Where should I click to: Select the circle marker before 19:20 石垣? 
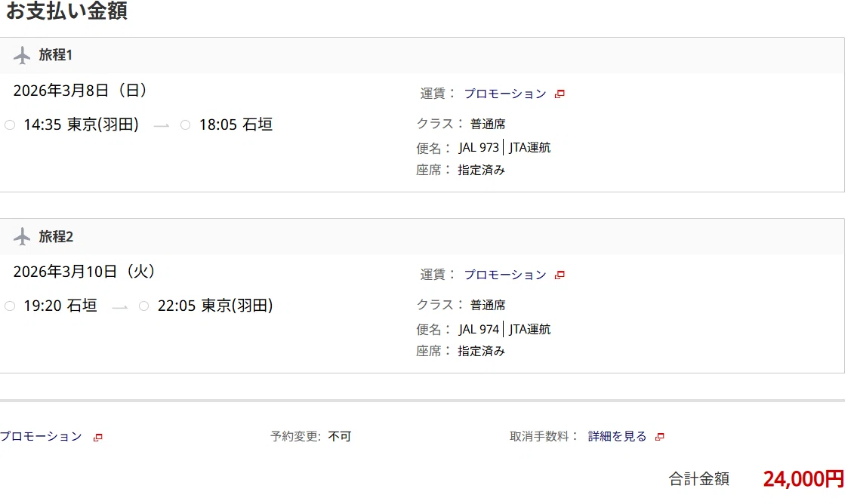10,306
